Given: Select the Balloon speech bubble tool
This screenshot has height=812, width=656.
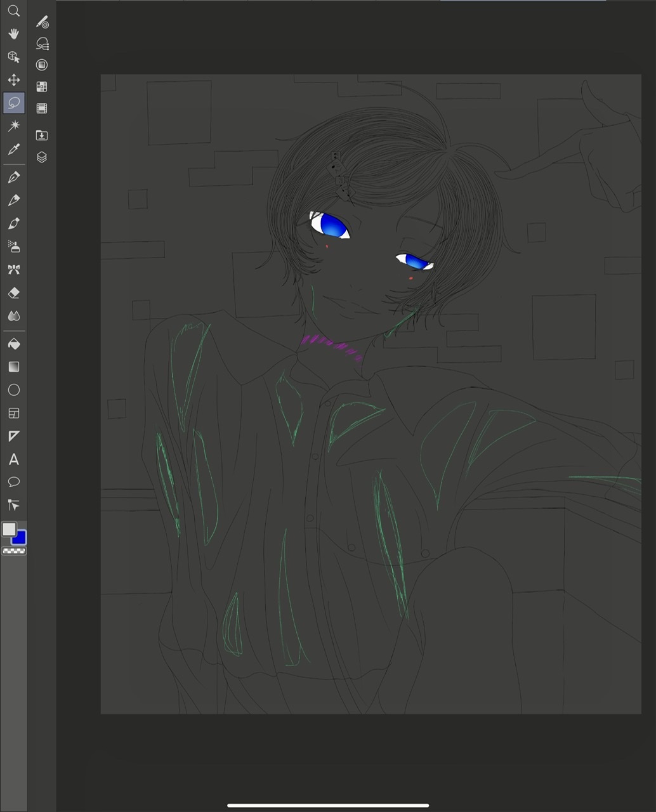Looking at the screenshot, I should (x=13, y=482).
